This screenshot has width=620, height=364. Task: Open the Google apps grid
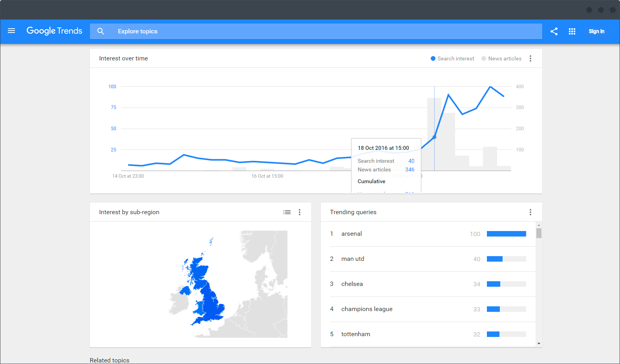point(572,31)
